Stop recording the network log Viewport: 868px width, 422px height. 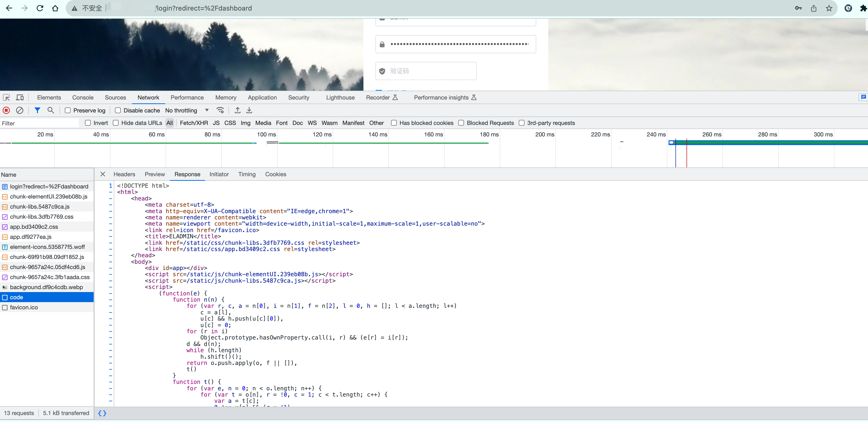[6, 110]
